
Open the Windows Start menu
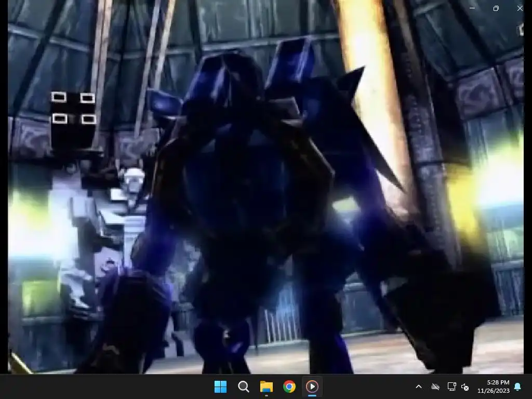tap(220, 387)
